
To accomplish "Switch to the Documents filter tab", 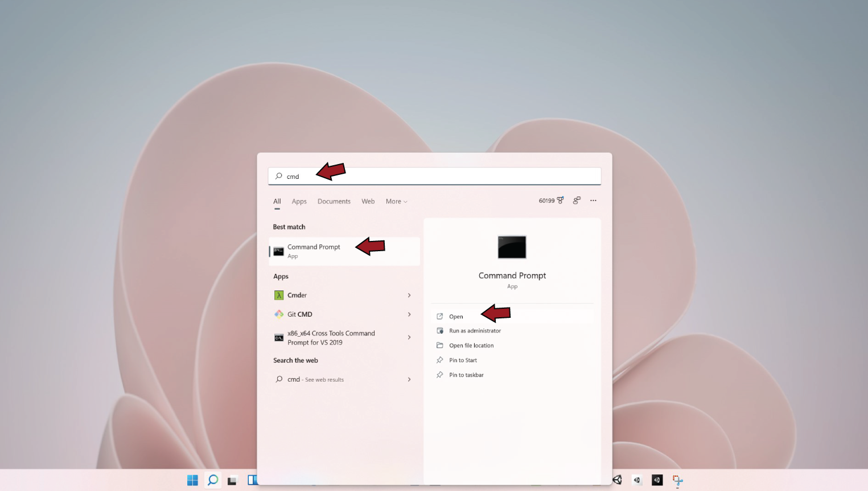I will click(334, 202).
